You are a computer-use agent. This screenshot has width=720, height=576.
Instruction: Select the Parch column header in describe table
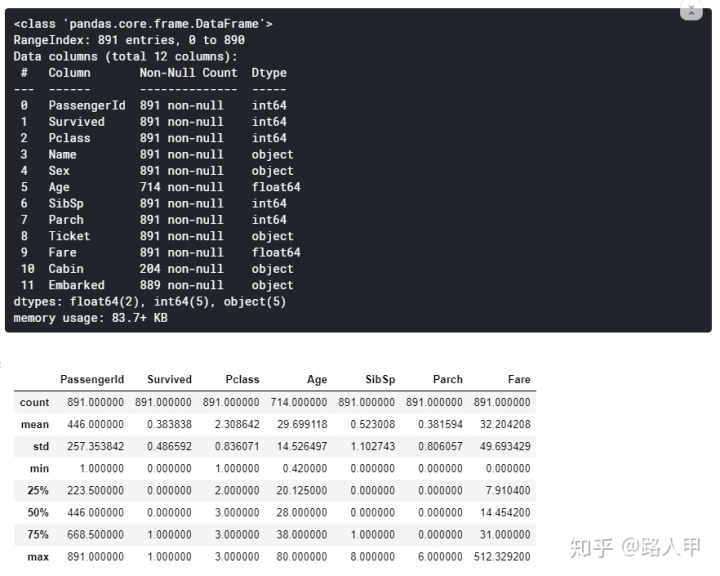[448, 379]
